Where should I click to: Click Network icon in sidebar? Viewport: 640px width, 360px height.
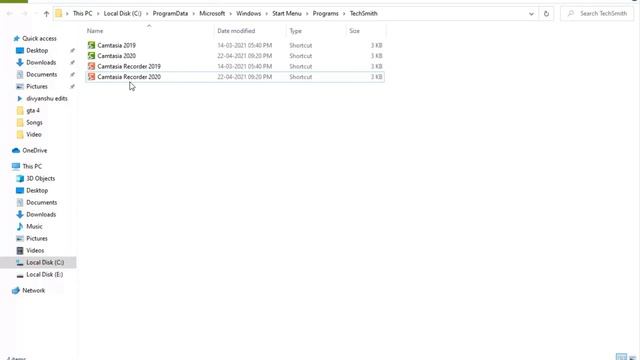(16, 290)
